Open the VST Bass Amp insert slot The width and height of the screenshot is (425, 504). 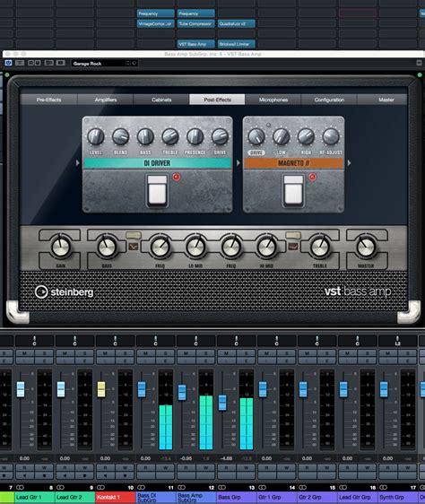(x=195, y=44)
